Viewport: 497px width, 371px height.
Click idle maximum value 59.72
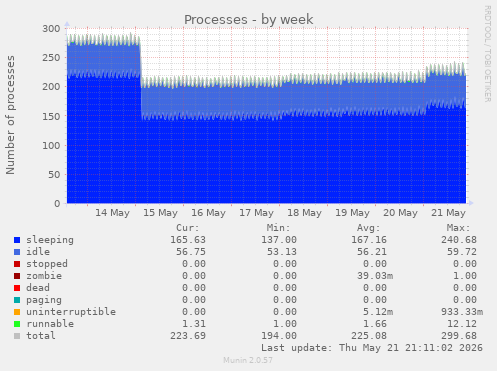[x=462, y=252]
